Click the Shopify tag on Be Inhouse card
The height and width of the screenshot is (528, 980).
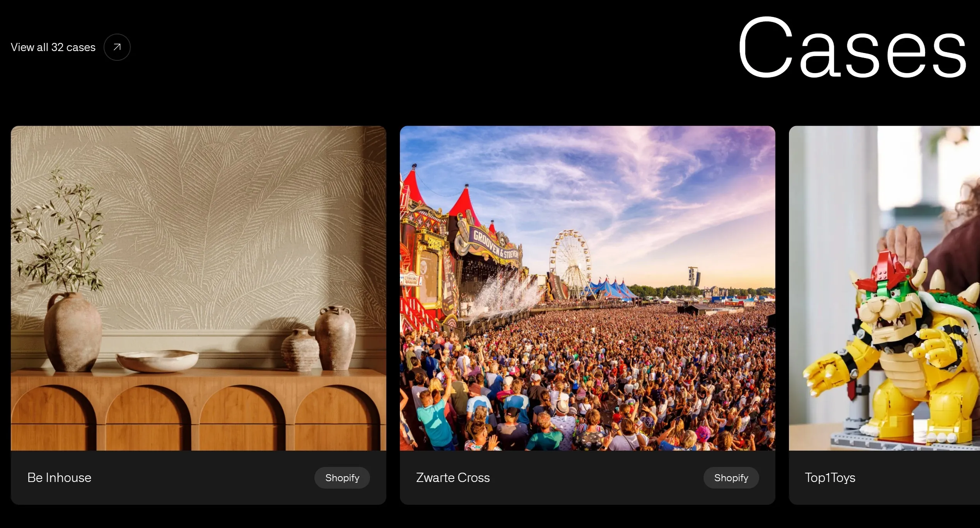(342, 478)
